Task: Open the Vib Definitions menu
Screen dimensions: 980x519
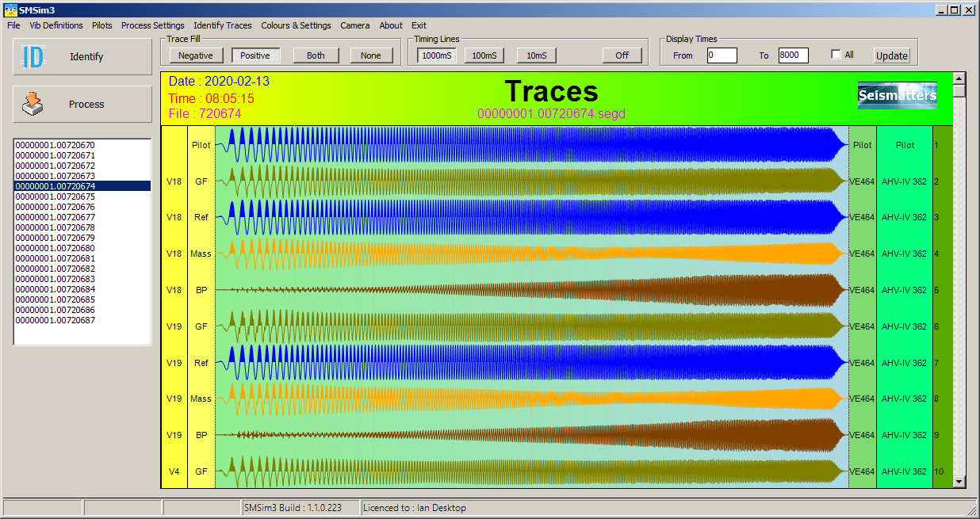Action: (x=56, y=25)
